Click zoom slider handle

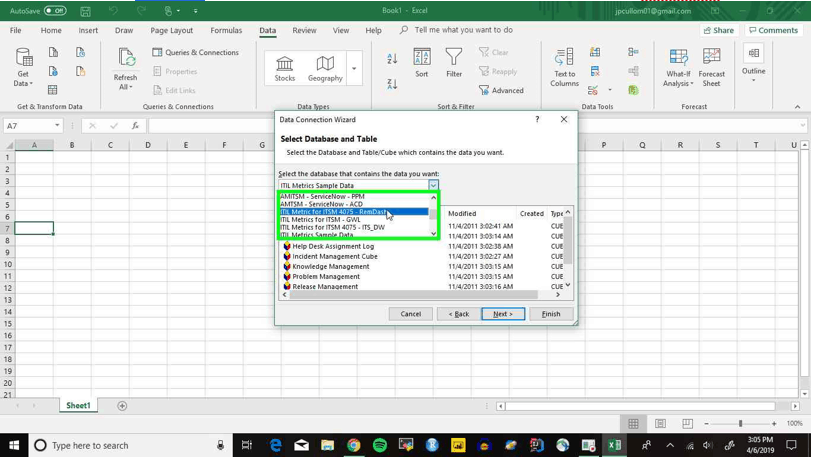pyautogui.click(x=740, y=424)
